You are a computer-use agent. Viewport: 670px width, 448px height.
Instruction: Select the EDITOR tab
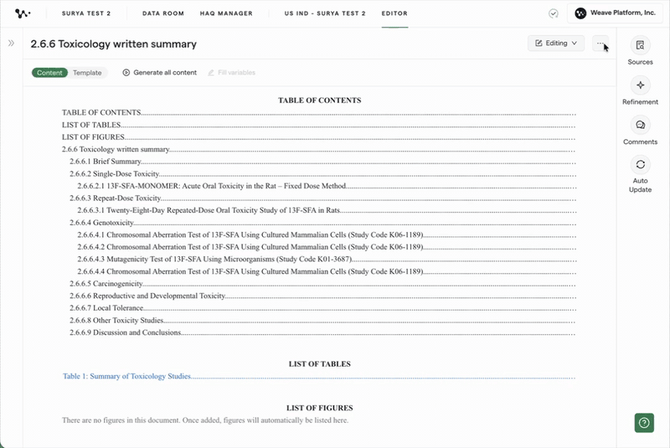tap(394, 13)
